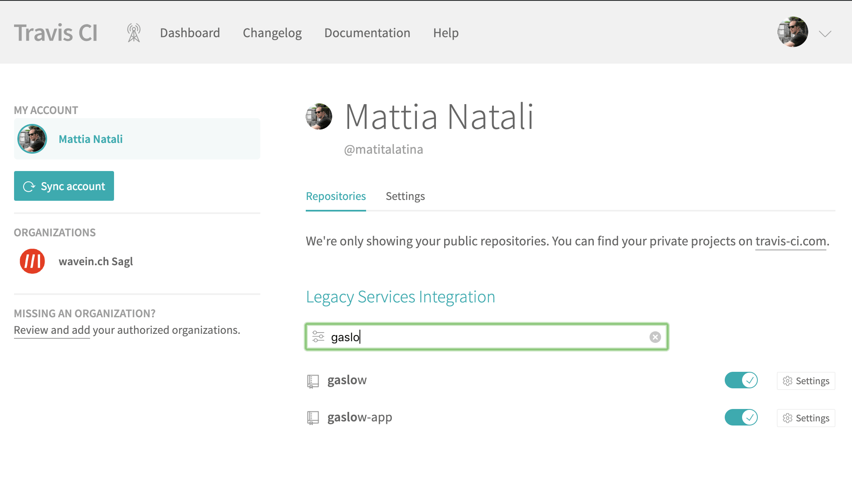Click the Legacy Services Integration heading

(400, 297)
